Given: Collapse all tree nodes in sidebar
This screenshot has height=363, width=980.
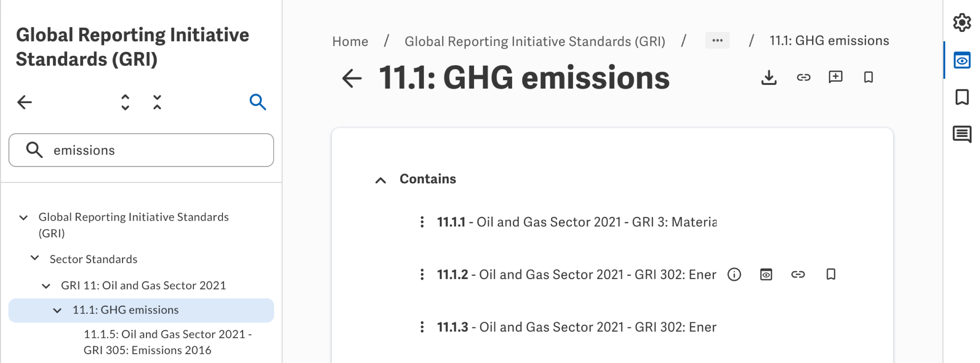Looking at the screenshot, I should (157, 102).
